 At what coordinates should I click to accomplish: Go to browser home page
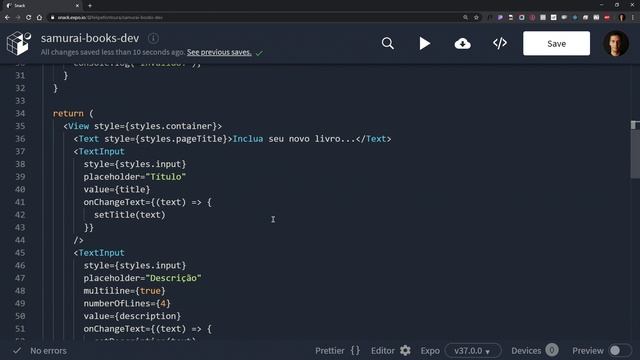[x=39, y=18]
